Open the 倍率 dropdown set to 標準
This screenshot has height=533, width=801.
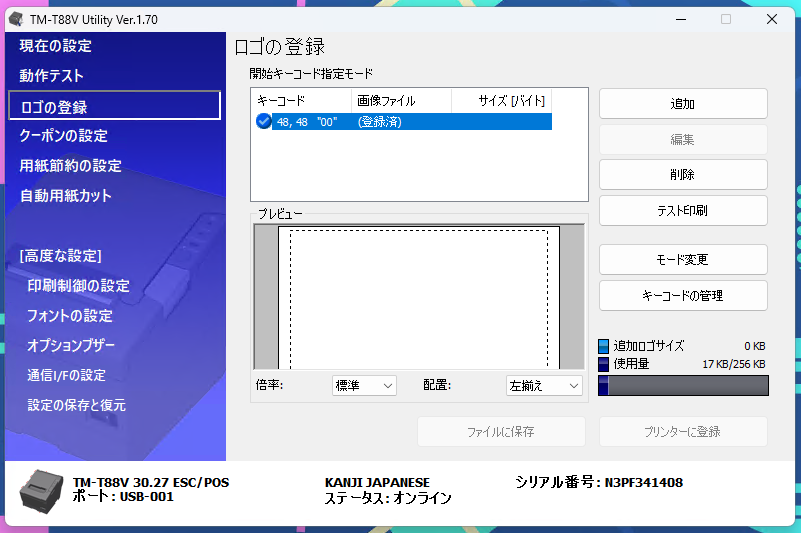364,385
